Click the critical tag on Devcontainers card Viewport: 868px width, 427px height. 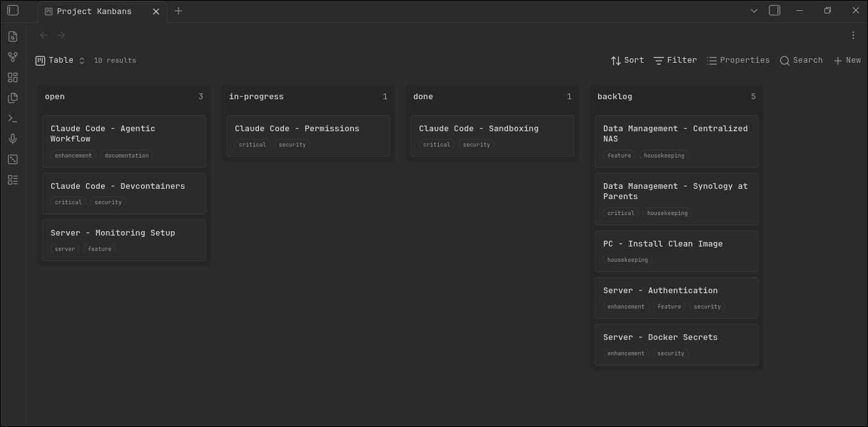click(x=68, y=202)
